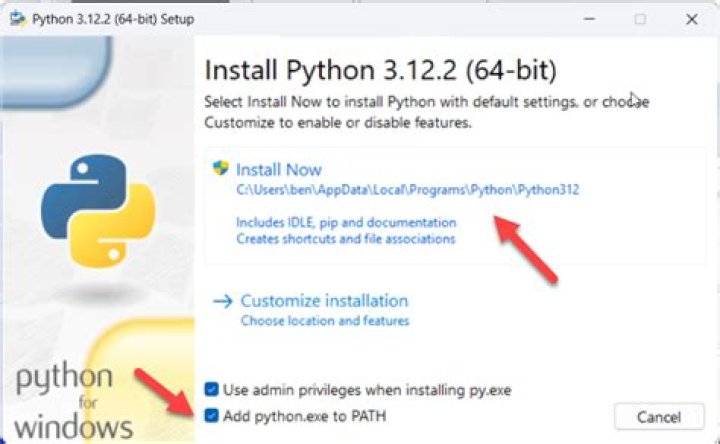This screenshot has height=444, width=720.
Task: Click the install path C:\Users\ben\AppData text
Action: click(408, 190)
